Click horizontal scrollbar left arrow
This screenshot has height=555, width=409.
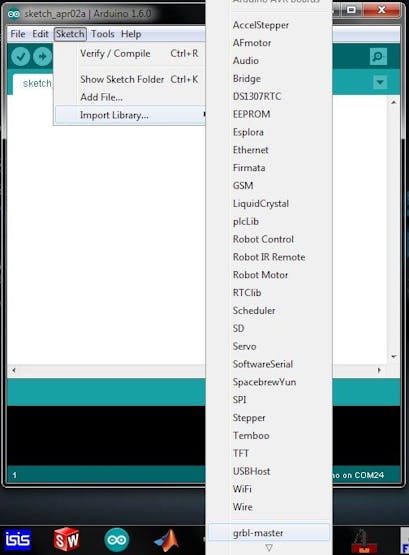[14, 370]
